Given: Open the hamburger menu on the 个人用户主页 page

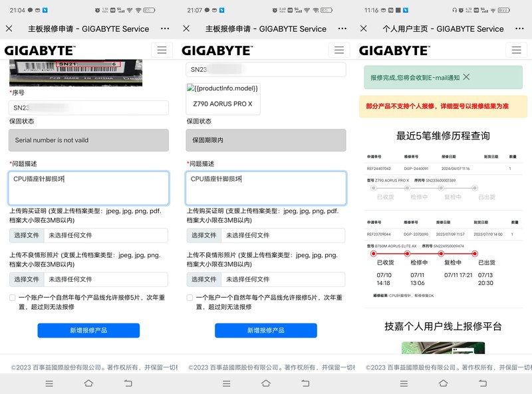Looking at the screenshot, I should point(517,50).
